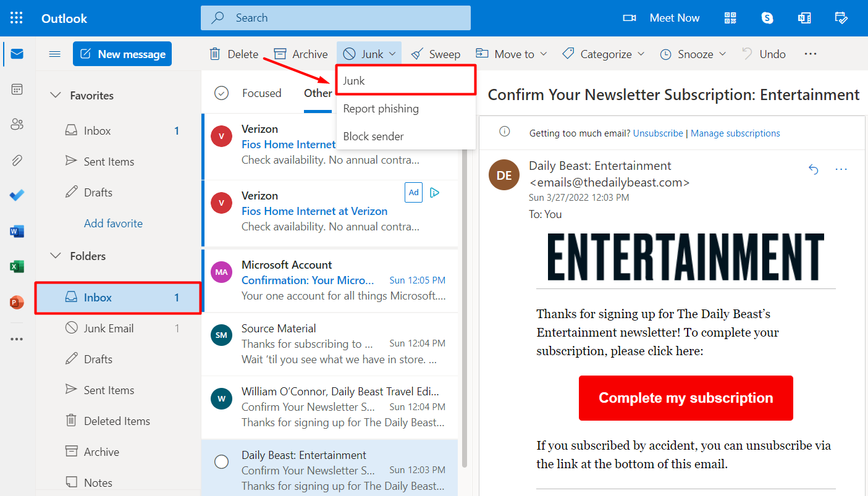Choose Block sender menu entry
The width and height of the screenshot is (868, 496).
(x=406, y=137)
